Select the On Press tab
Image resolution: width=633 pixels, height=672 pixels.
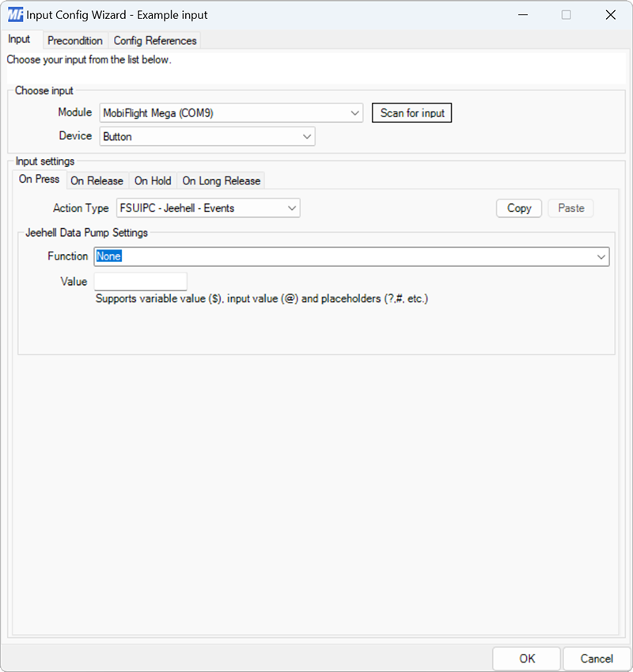38,180
